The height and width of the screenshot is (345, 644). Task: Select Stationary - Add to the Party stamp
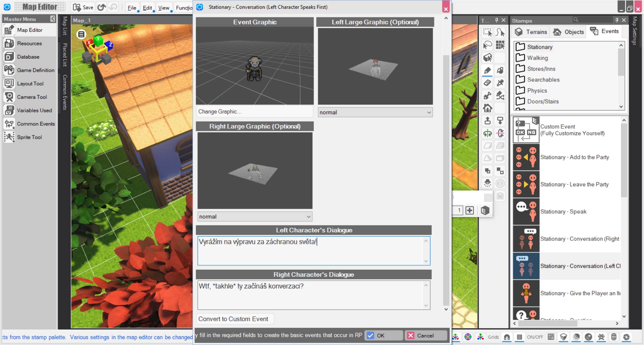(567, 157)
